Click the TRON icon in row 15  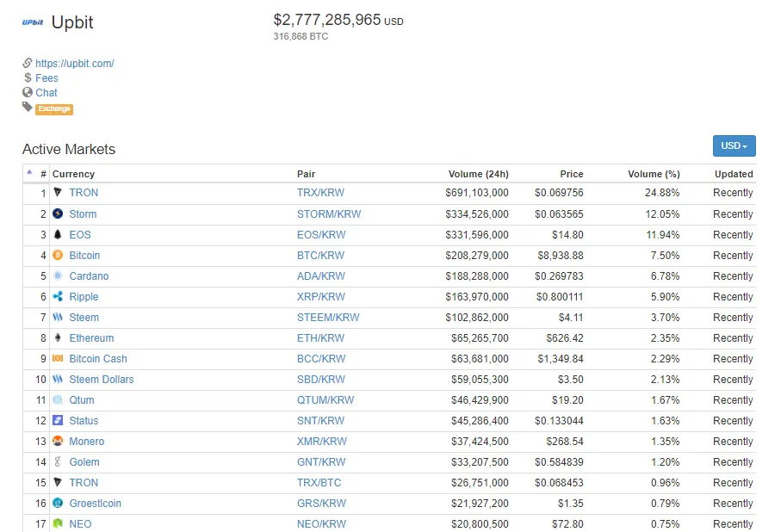click(58, 482)
